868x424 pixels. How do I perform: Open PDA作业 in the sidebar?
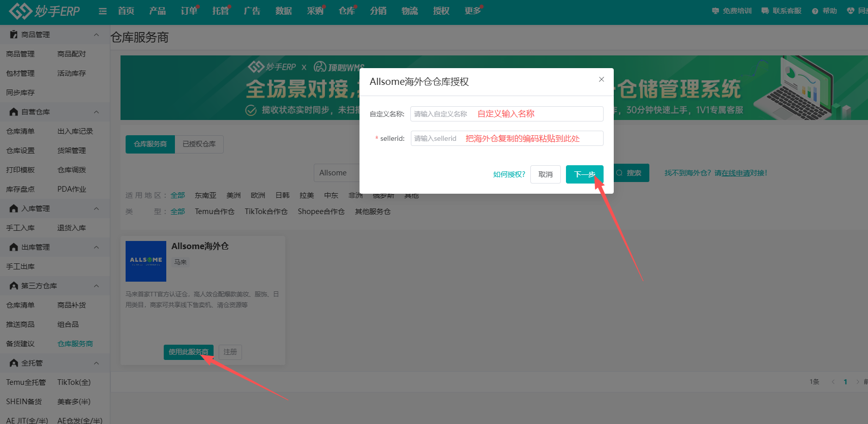point(72,189)
